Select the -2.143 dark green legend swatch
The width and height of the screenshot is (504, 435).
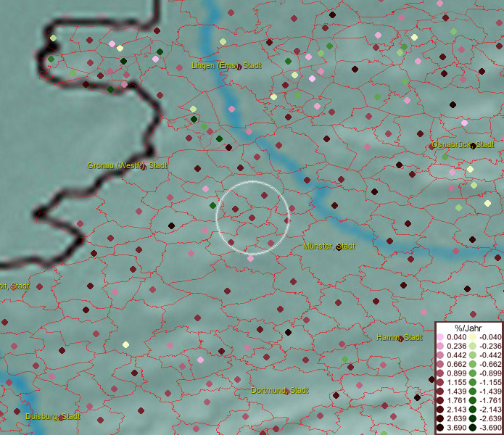pyautogui.click(x=473, y=410)
